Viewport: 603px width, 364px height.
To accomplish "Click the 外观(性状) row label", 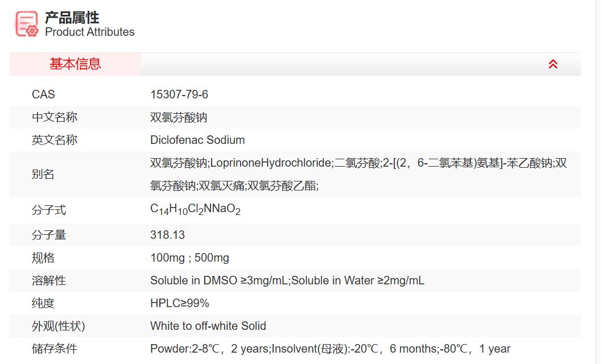I will click(59, 326).
